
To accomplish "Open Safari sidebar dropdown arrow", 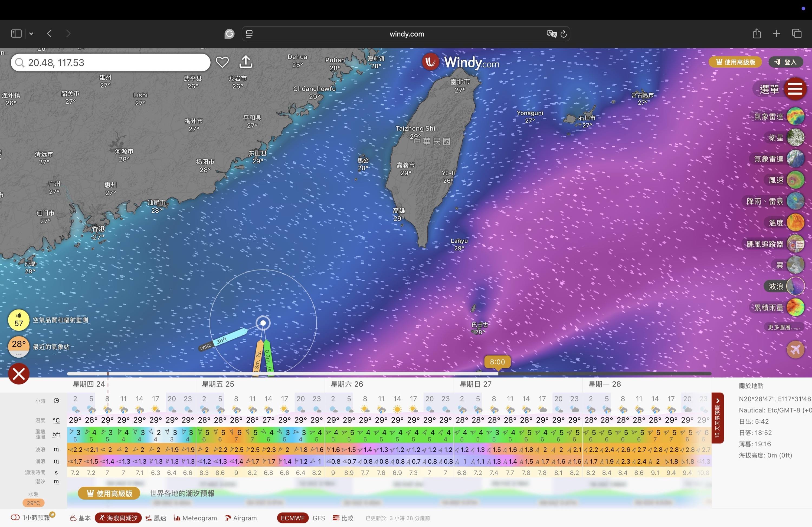I will pyautogui.click(x=31, y=34).
